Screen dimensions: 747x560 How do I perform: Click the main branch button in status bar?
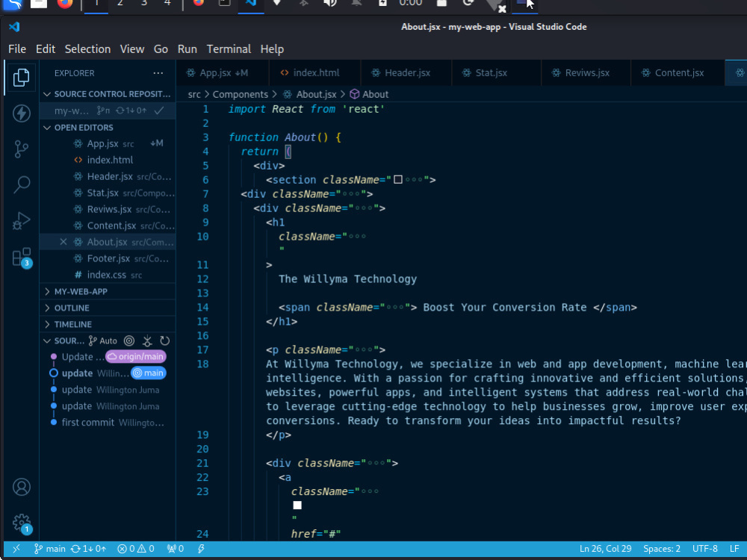[x=49, y=549]
